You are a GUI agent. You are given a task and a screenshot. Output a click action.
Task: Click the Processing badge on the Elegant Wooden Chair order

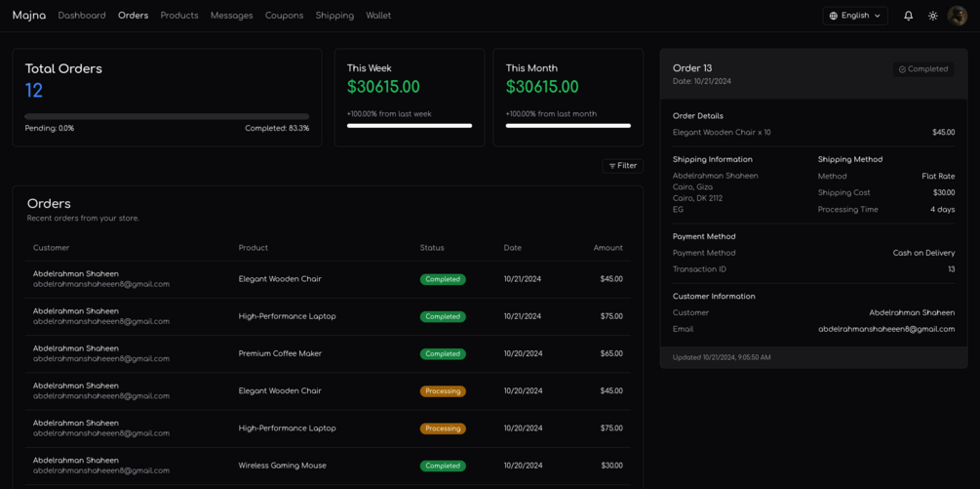[x=443, y=391]
